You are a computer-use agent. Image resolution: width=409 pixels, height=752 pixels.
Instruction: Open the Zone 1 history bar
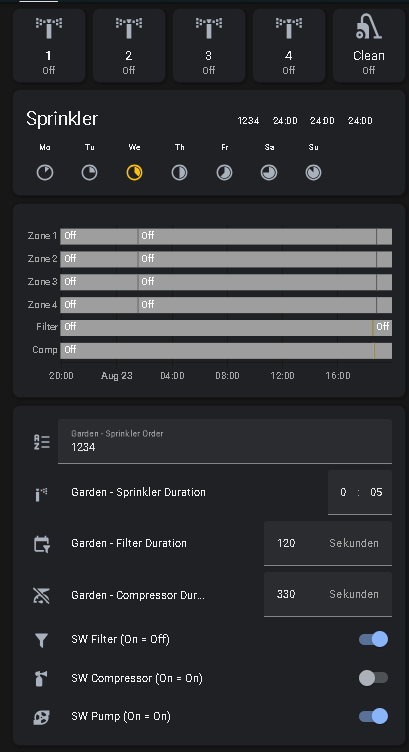coord(226,236)
